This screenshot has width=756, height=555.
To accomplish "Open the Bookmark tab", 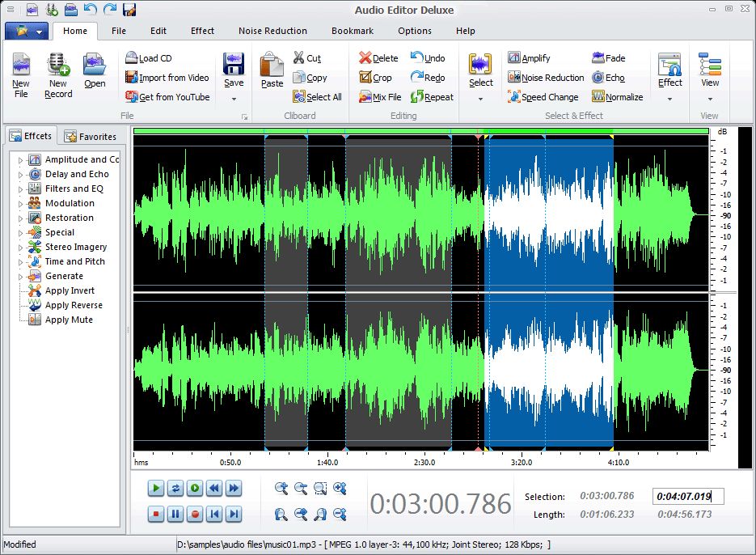I will tap(353, 31).
